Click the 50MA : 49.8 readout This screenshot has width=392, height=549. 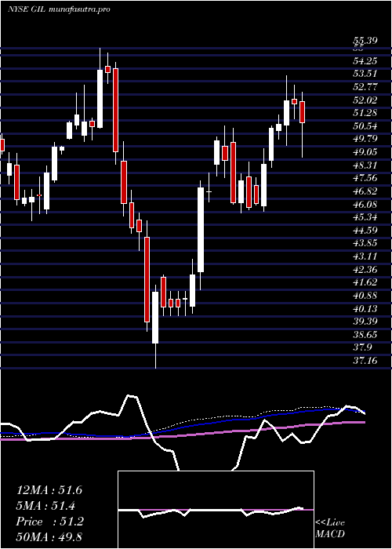click(49, 536)
